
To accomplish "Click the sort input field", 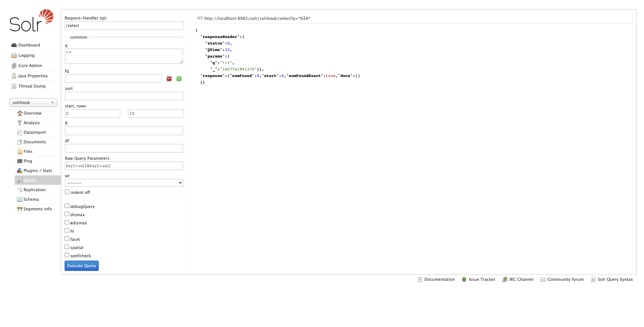I will (124, 96).
